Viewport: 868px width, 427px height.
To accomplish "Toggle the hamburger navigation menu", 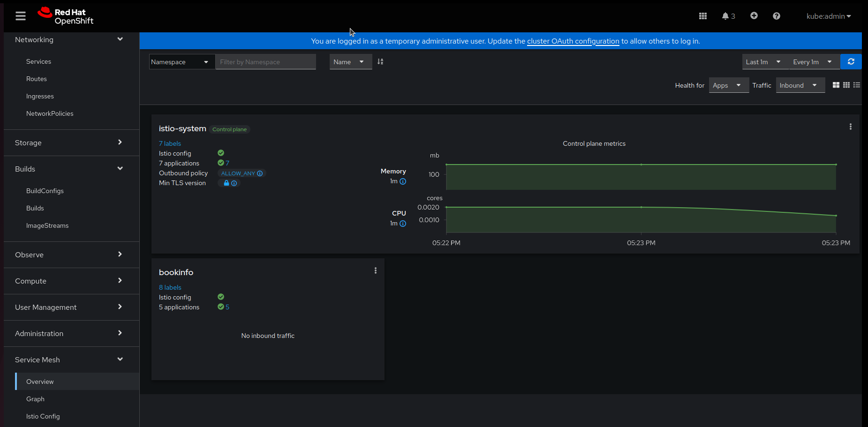I will 21,16.
